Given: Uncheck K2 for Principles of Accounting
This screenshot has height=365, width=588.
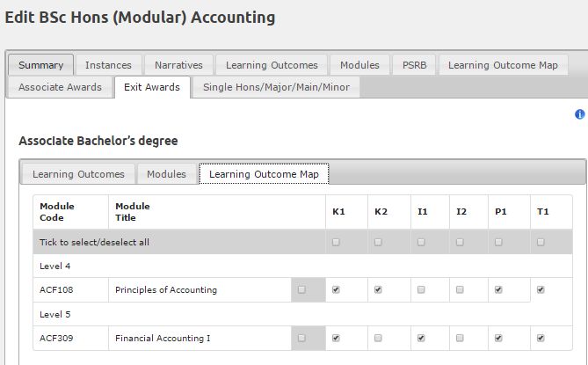Looking at the screenshot, I should tap(378, 289).
